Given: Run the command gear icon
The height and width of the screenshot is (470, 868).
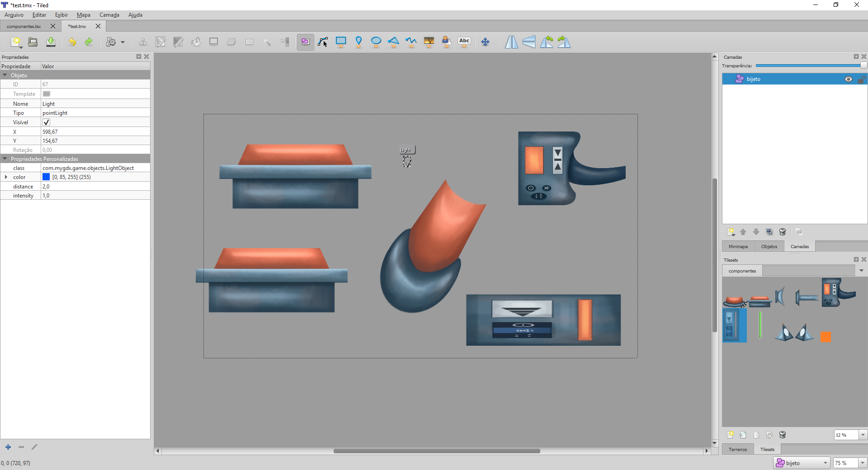Looking at the screenshot, I should click(111, 42).
